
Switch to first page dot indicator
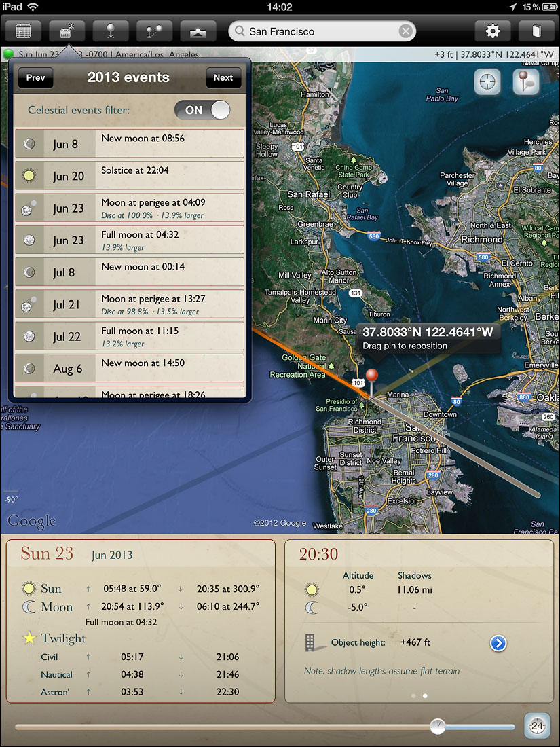pyautogui.click(x=413, y=696)
